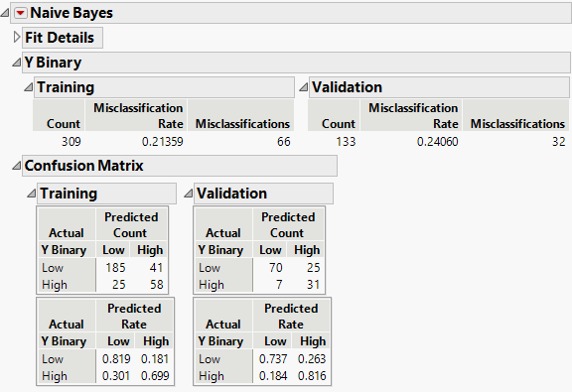
Task: Collapse the Confusion Matrix section
Action: pos(17,166)
